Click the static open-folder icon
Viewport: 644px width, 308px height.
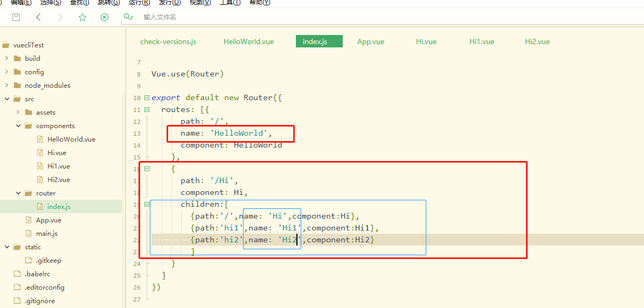coord(17,247)
